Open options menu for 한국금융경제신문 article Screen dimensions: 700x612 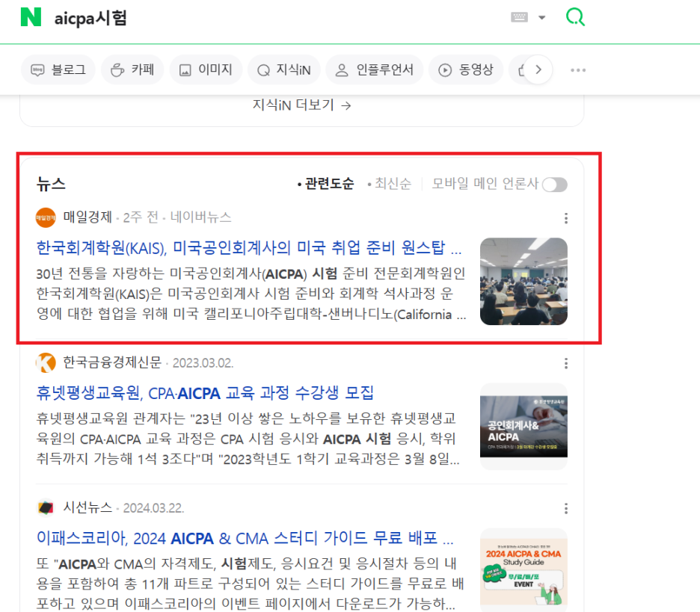pos(566,363)
